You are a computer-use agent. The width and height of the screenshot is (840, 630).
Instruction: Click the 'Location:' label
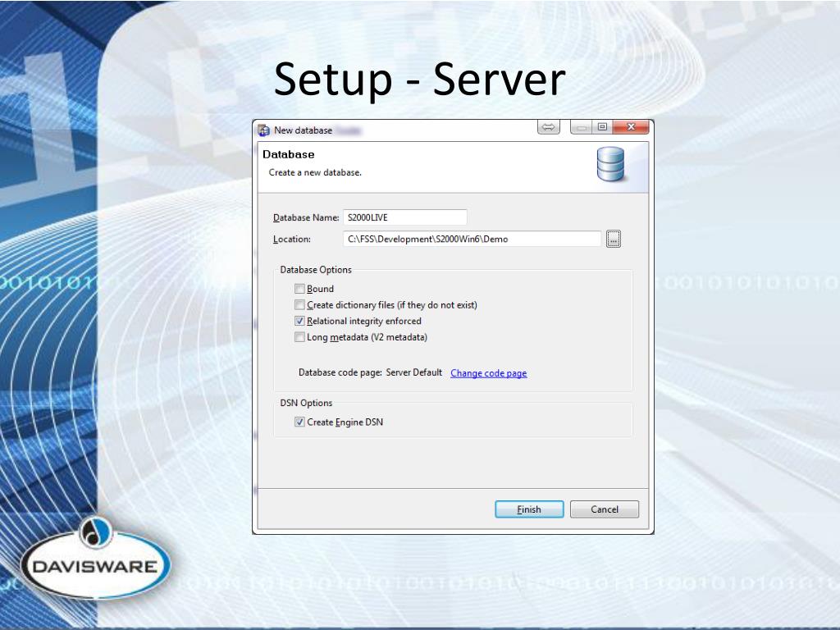point(292,239)
